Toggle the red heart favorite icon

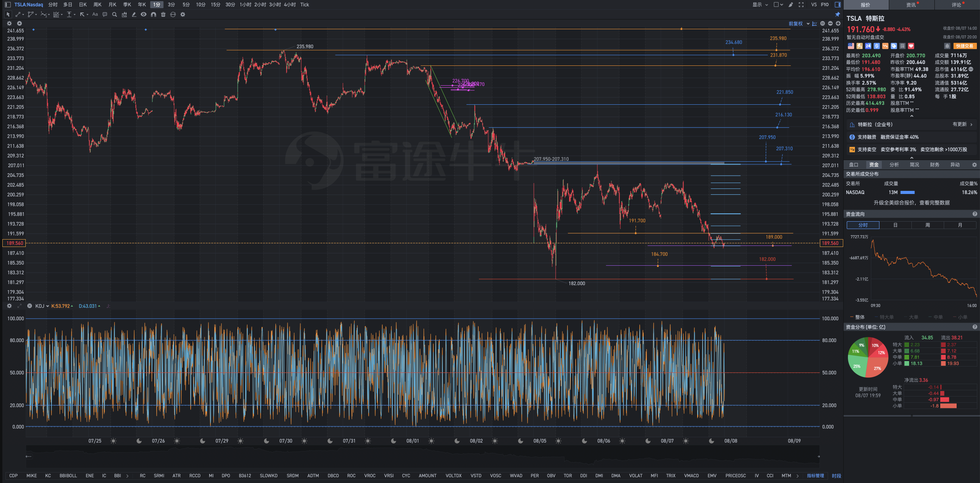coord(911,46)
